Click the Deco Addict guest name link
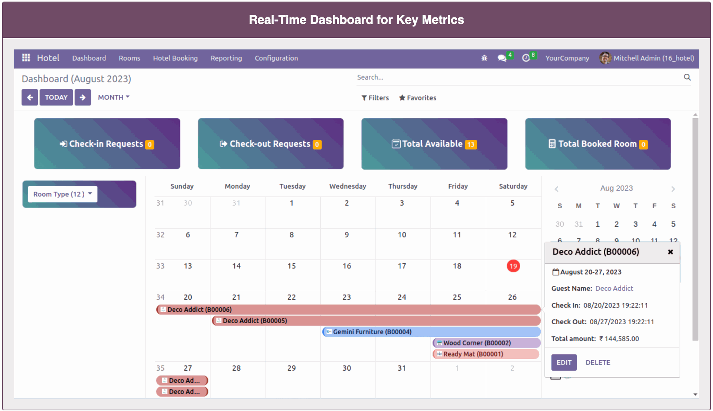 615,288
